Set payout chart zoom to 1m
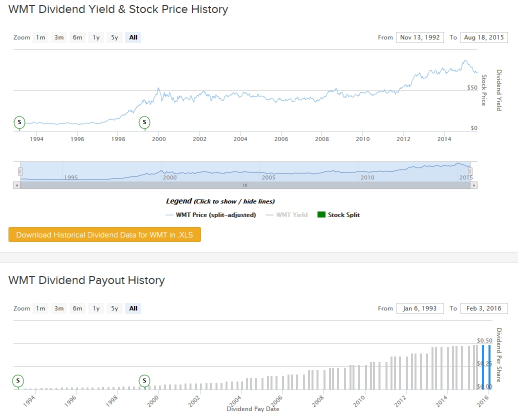Image resolution: width=518 pixels, height=420 pixels. tap(40, 308)
